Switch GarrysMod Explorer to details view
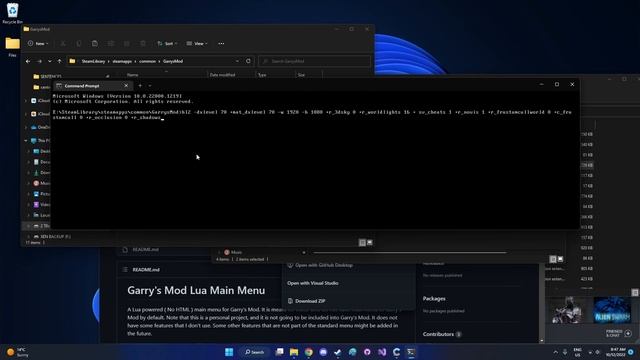This screenshot has width=640, height=360. (362, 242)
